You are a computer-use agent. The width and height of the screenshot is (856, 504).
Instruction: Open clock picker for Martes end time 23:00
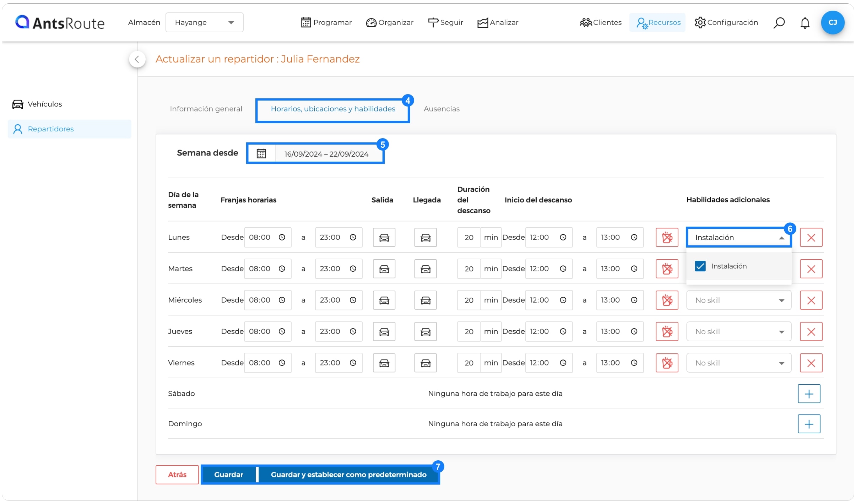(x=353, y=269)
